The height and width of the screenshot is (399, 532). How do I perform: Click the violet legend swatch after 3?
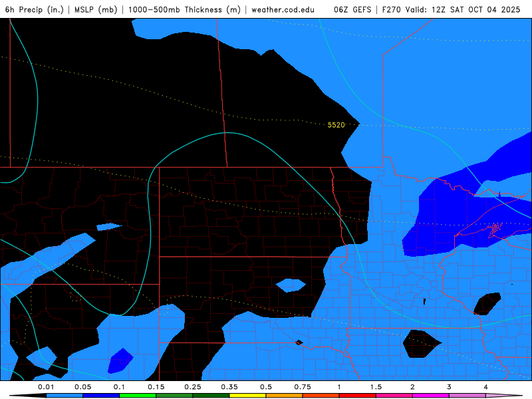[x=467, y=396]
